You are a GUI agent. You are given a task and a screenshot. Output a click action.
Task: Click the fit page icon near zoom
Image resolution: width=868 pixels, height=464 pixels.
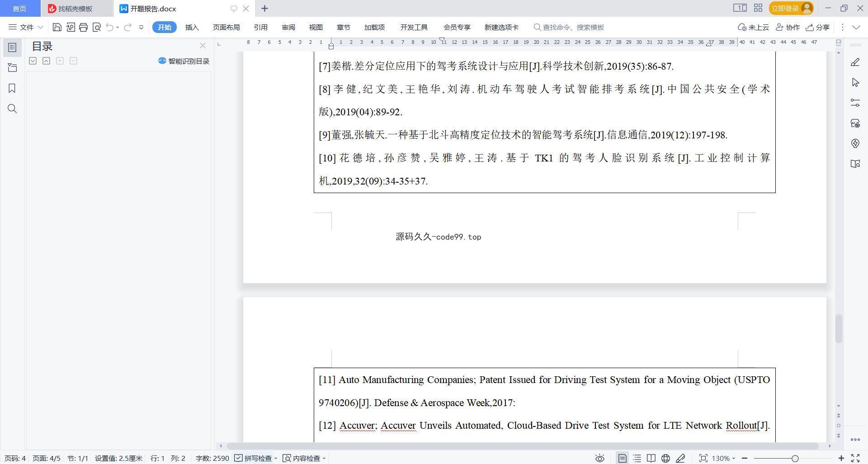coord(703,458)
